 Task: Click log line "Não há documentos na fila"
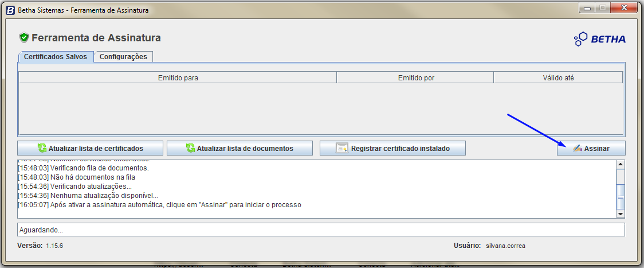76,177
